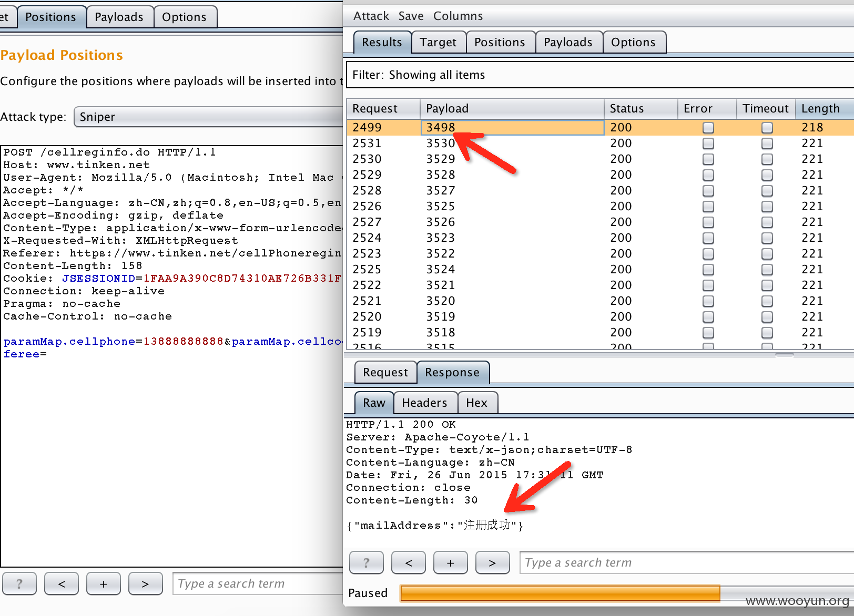Screen dimensions: 854x616
Task: Toggle Error checkbox for request 2531
Action: pos(708,143)
